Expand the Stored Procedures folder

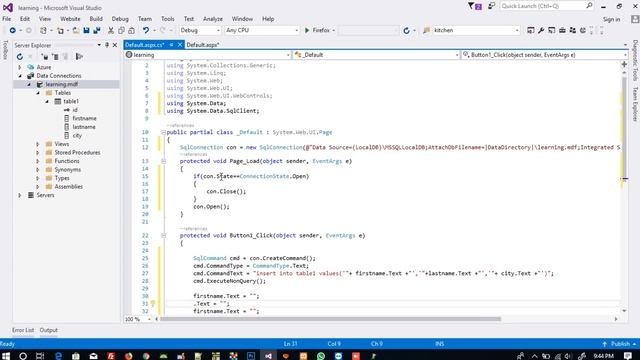tap(38, 152)
